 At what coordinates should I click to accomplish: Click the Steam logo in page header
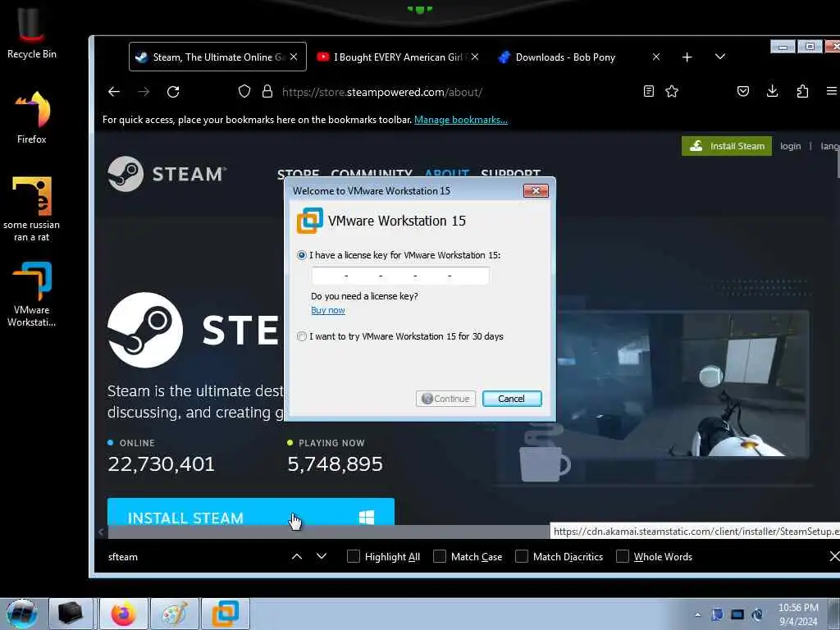[167, 174]
